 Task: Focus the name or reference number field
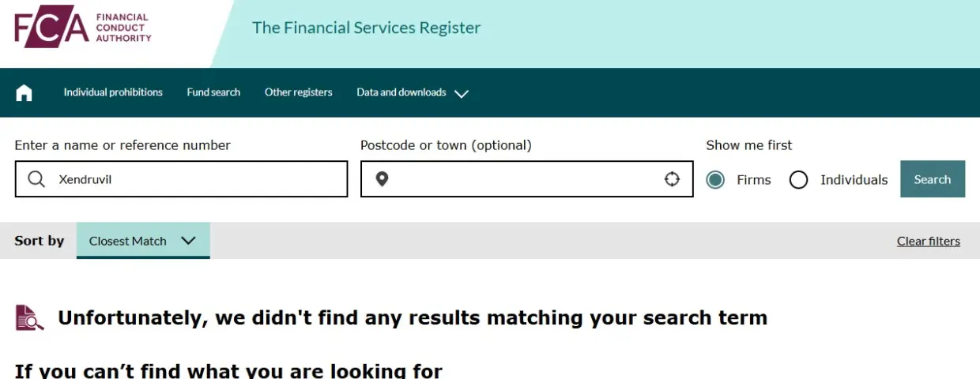(198, 179)
